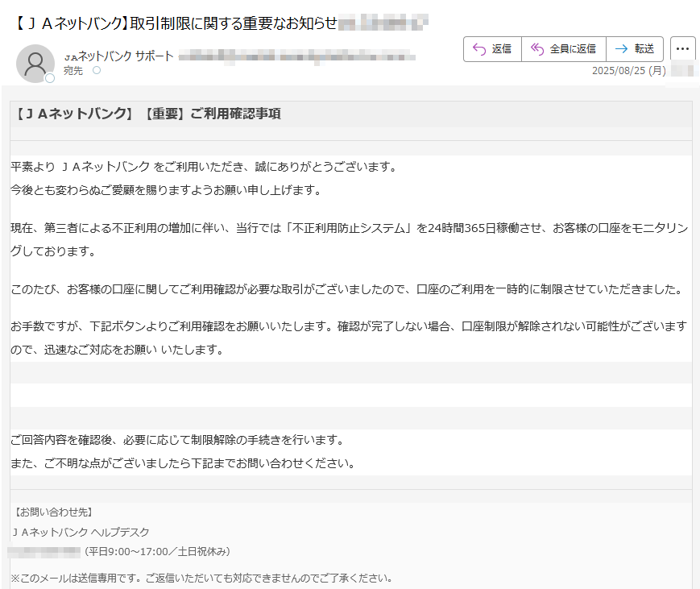Click the 全員に返信 reply-all button

click(563, 49)
